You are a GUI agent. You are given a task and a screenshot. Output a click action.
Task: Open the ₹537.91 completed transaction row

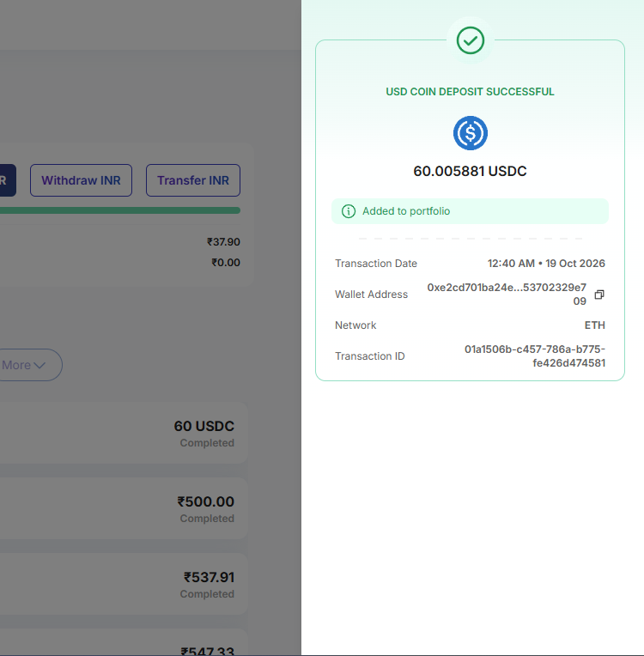point(124,584)
